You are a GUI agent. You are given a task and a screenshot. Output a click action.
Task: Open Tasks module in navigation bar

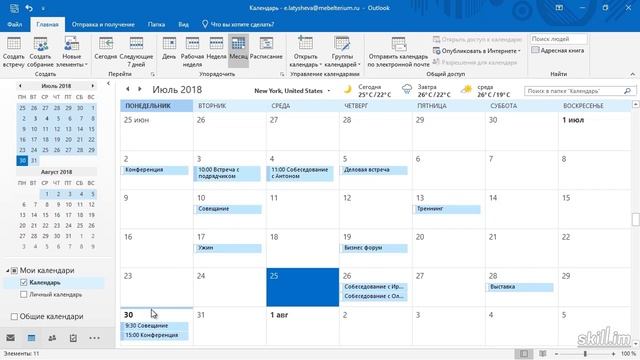[73, 338]
